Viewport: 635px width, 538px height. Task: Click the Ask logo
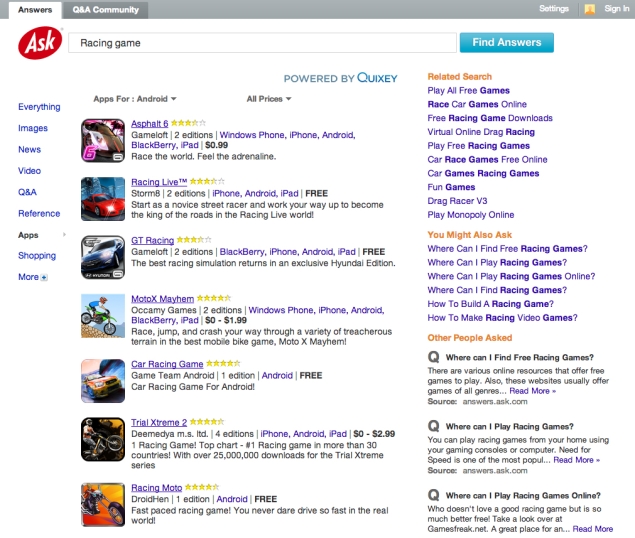pos(40,43)
